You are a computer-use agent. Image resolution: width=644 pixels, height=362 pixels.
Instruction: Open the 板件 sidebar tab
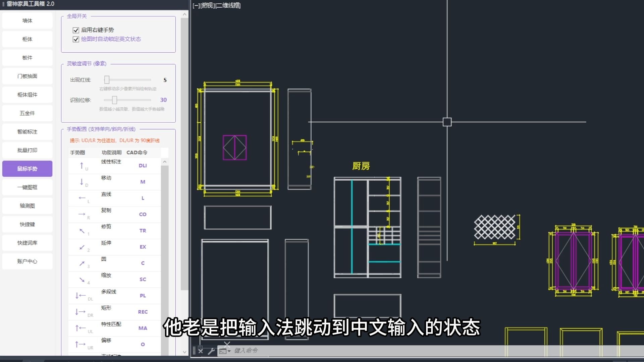[x=27, y=58]
